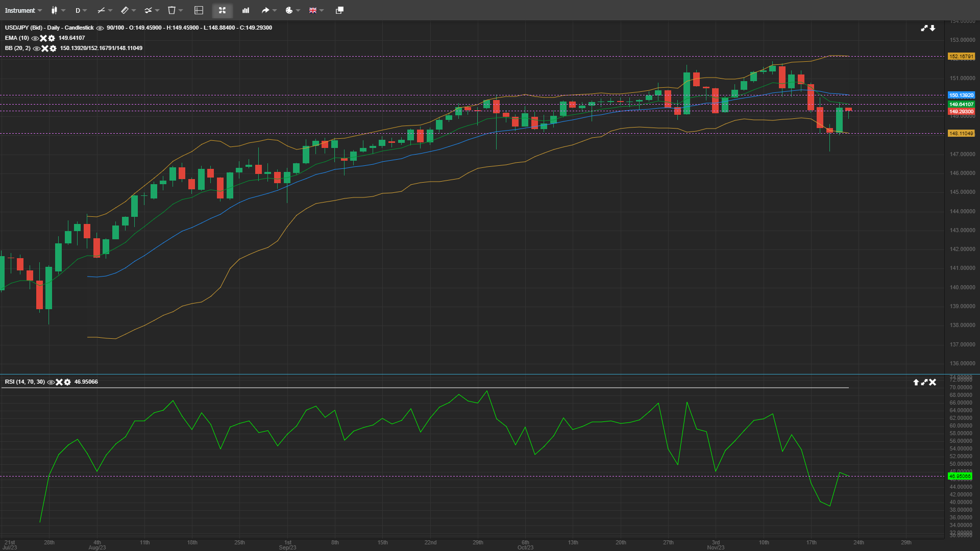Image resolution: width=980 pixels, height=551 pixels.
Task: Click the RSI (14, 70, 30) label
Action: point(25,382)
